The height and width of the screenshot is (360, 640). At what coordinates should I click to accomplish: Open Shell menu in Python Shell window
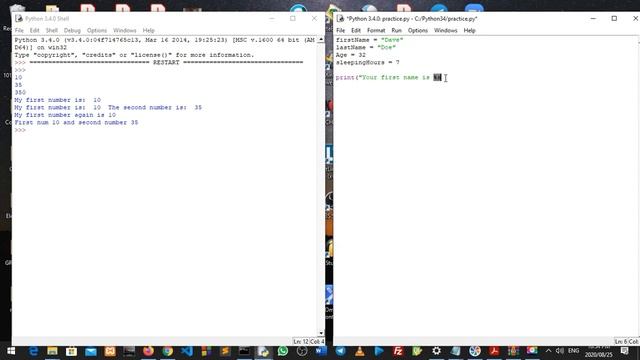coord(51,31)
